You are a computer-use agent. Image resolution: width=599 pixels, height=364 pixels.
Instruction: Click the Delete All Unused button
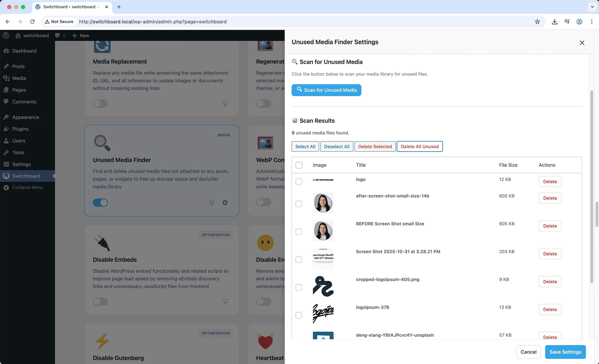coord(419,147)
